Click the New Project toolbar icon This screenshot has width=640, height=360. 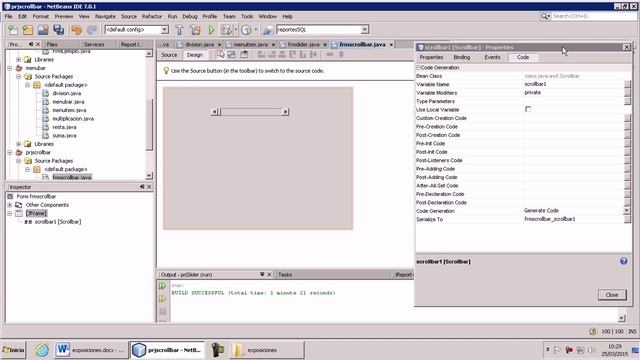tap(28, 30)
